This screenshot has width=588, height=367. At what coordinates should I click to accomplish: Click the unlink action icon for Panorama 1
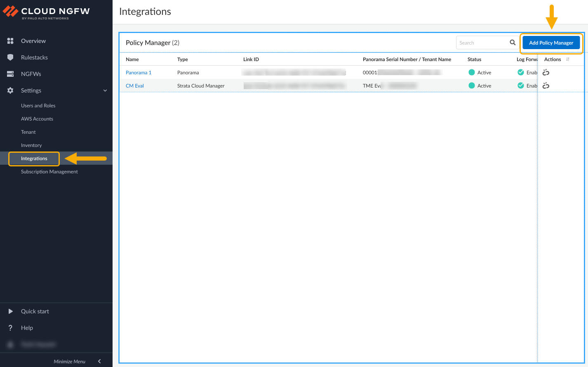pyautogui.click(x=546, y=73)
